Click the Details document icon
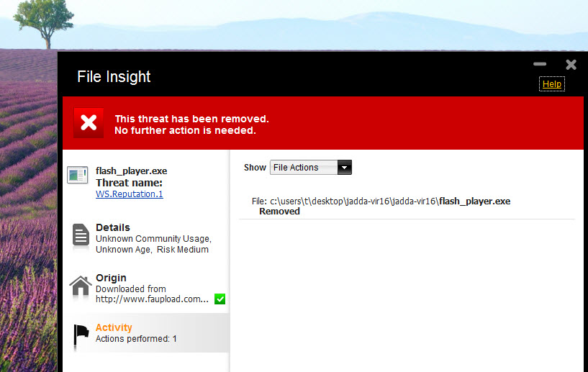This screenshot has width=588, height=372. 81,235
